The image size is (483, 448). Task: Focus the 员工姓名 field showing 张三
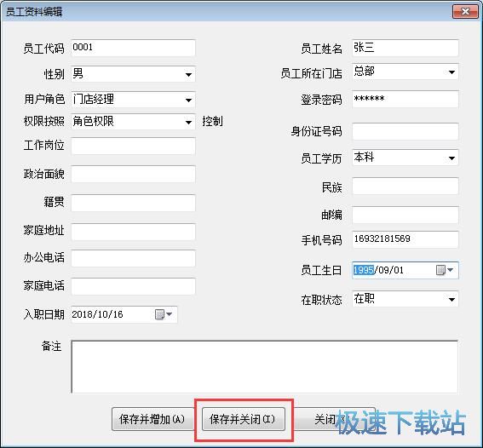click(x=405, y=48)
